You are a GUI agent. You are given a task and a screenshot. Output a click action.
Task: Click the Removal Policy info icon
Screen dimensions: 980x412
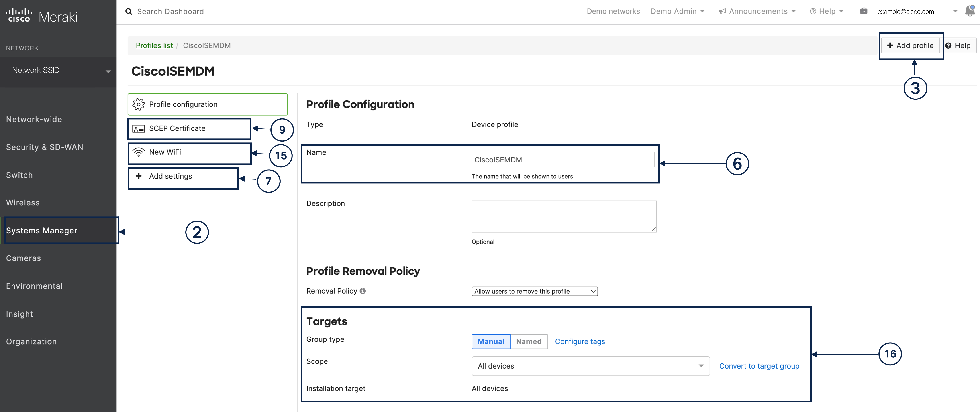click(x=363, y=291)
